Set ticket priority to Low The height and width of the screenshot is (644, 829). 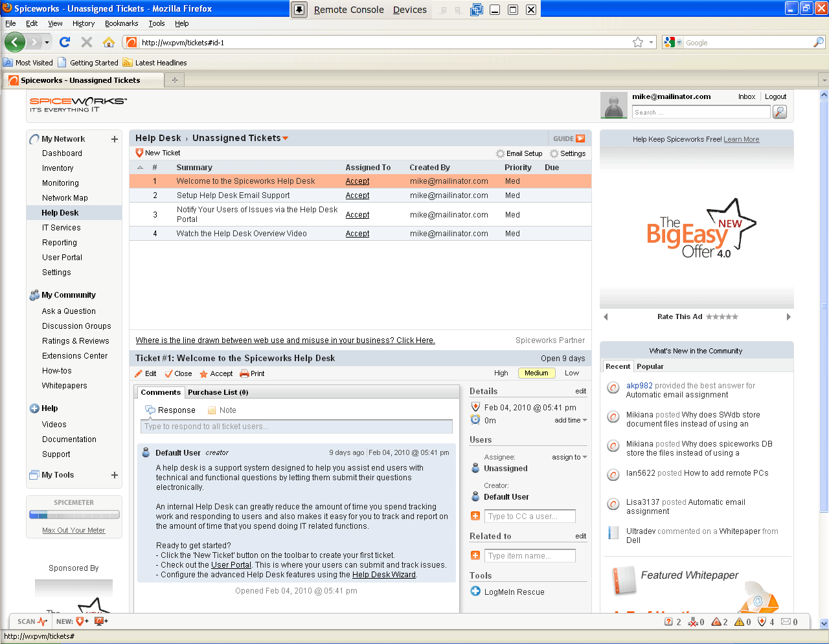pos(572,373)
